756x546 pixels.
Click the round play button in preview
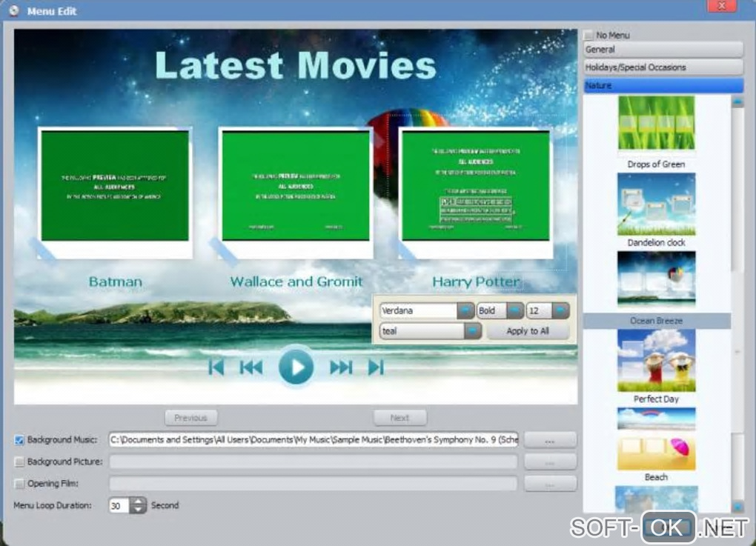pyautogui.click(x=296, y=367)
